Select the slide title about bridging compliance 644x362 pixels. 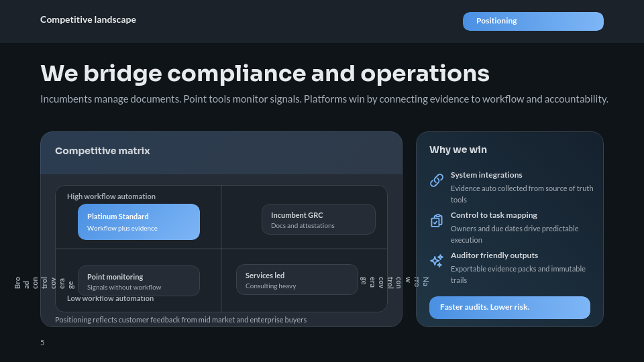[265, 73]
